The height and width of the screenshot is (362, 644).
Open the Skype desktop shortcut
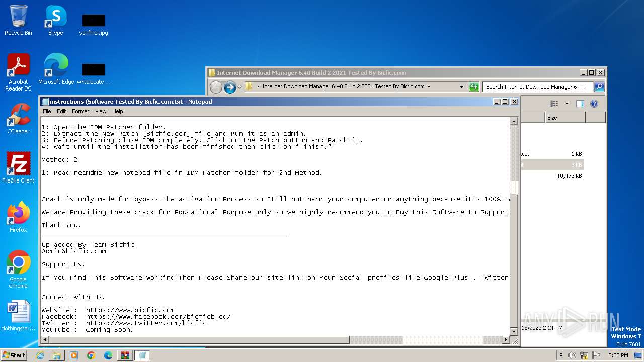coord(55,20)
